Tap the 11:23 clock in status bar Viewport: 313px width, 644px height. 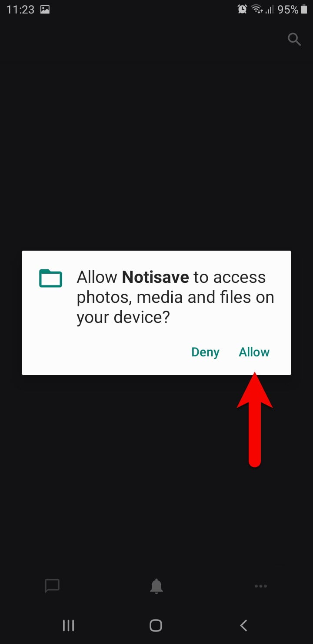tap(20, 10)
